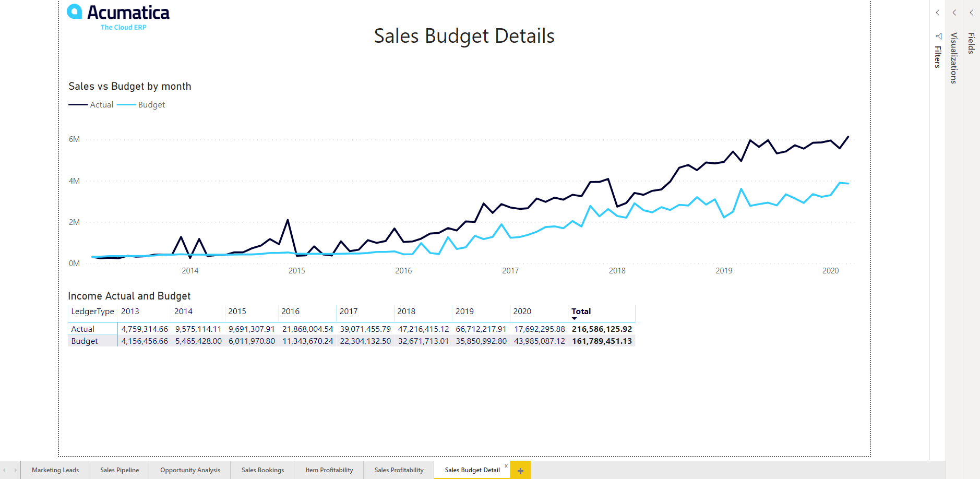Switch to Marketing Leads tab
This screenshot has height=479, width=980.
pos(55,470)
